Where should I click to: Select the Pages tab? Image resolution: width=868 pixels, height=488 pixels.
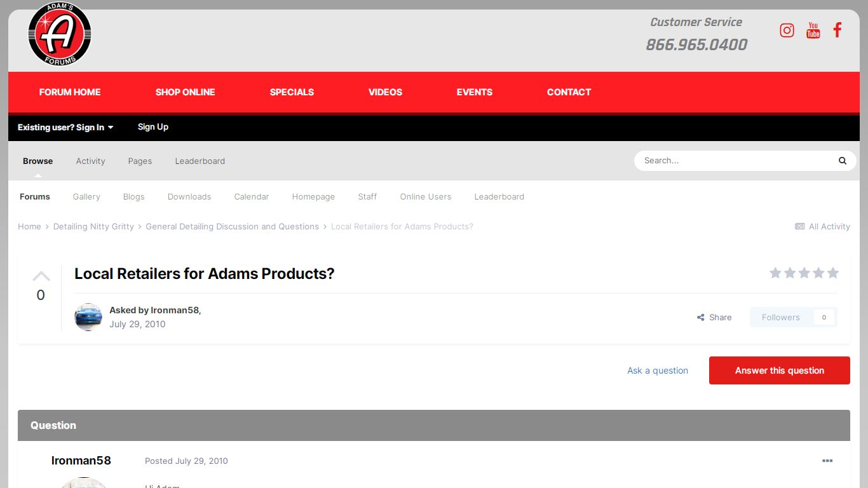(x=140, y=161)
